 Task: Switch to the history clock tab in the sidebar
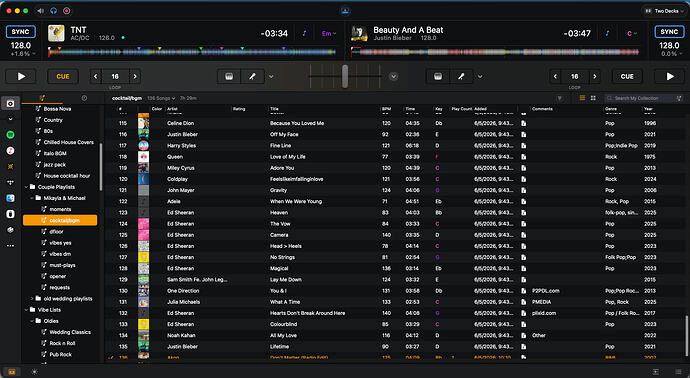click(x=84, y=98)
